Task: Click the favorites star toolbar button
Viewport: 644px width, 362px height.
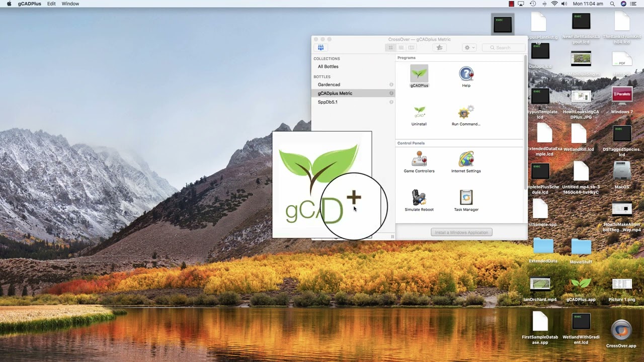Action: pos(439,47)
